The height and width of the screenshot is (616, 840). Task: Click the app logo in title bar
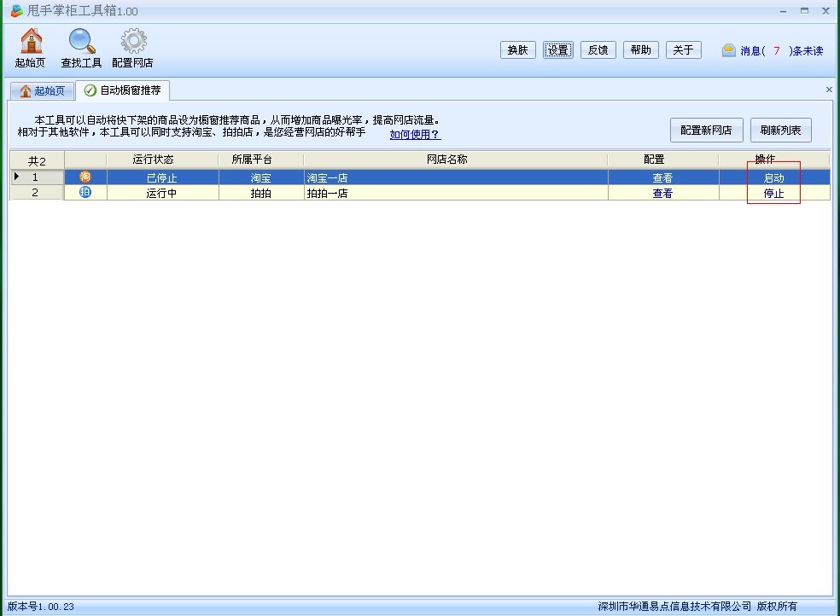tap(16, 10)
